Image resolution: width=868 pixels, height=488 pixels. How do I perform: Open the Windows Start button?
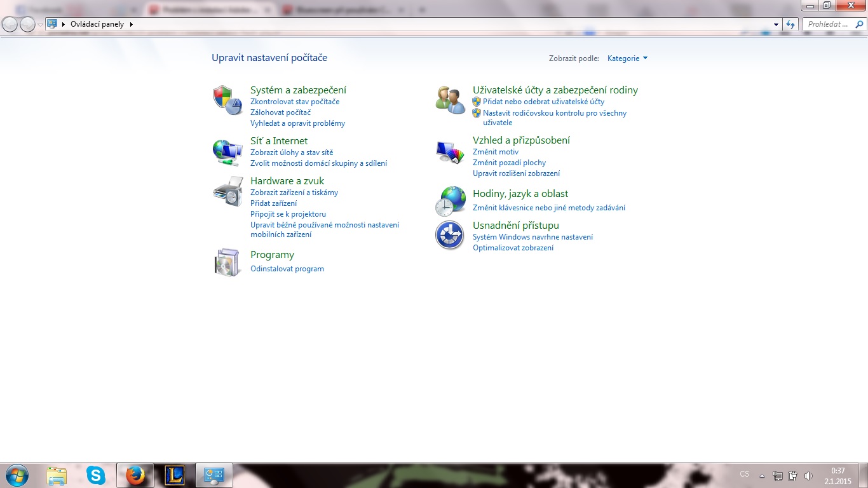[16, 475]
